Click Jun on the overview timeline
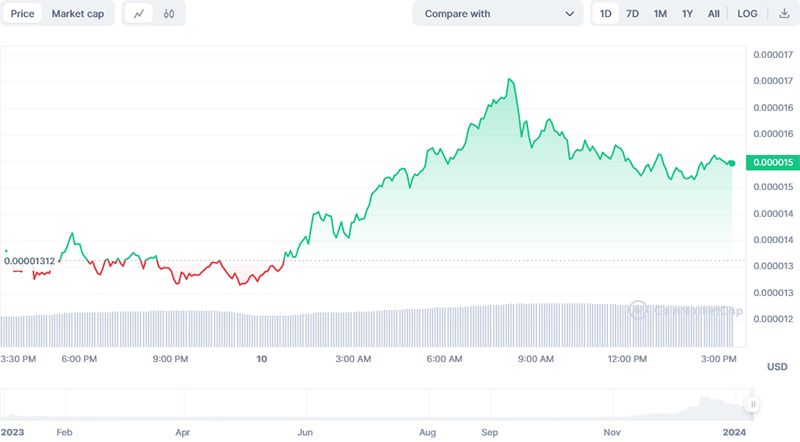 [305, 432]
